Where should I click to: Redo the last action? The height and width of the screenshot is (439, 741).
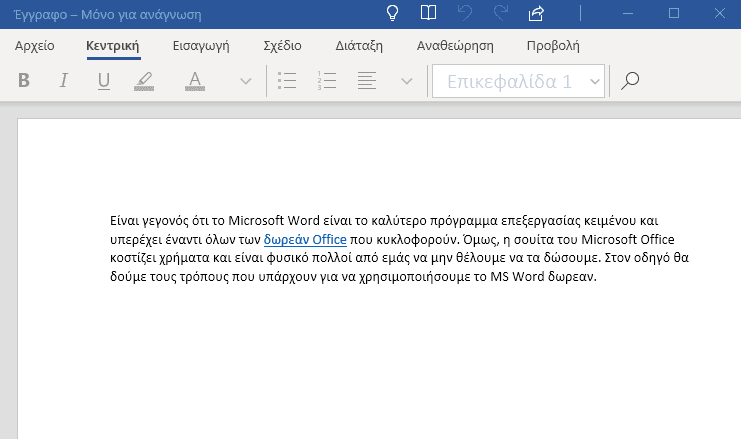(x=500, y=13)
